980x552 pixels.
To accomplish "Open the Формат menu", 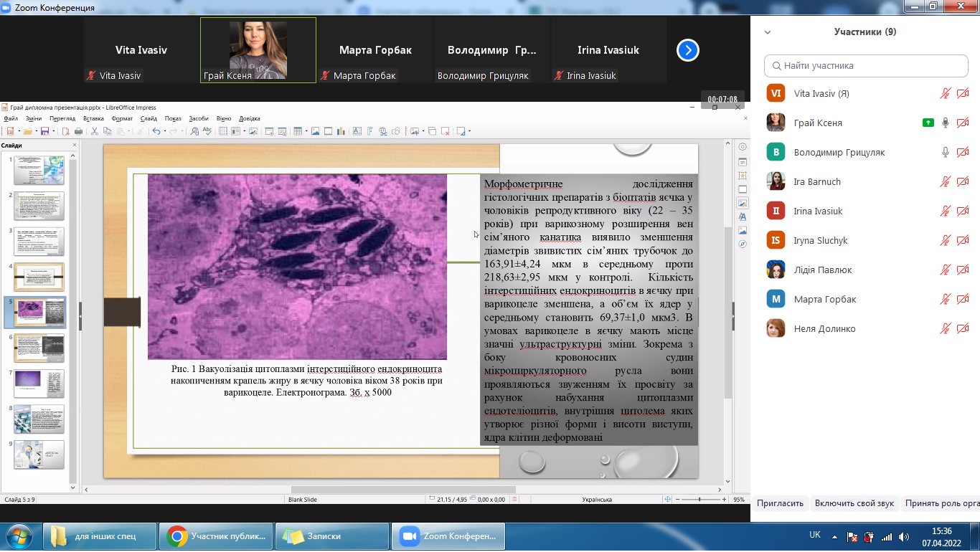I will (122, 118).
